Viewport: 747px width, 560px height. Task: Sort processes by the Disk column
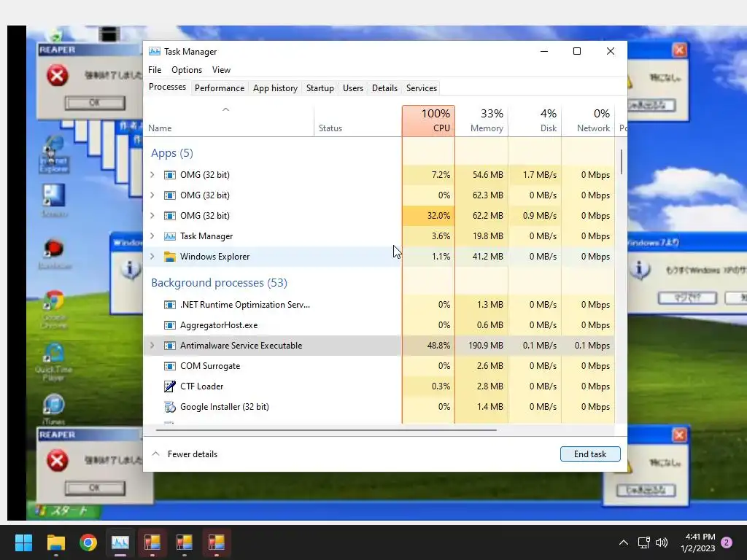pyautogui.click(x=535, y=121)
